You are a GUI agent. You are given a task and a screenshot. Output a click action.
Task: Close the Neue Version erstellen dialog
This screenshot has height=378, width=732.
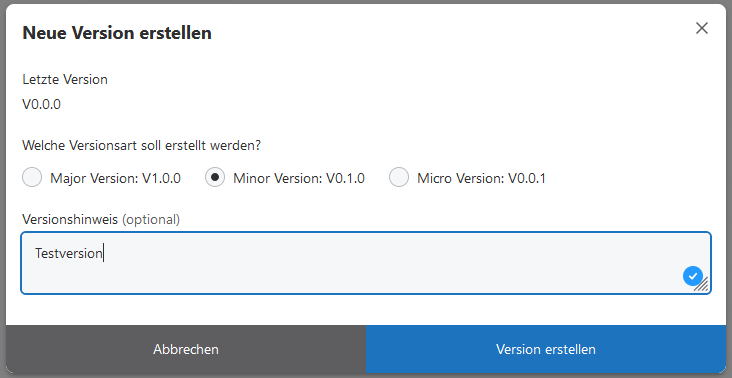tap(702, 28)
